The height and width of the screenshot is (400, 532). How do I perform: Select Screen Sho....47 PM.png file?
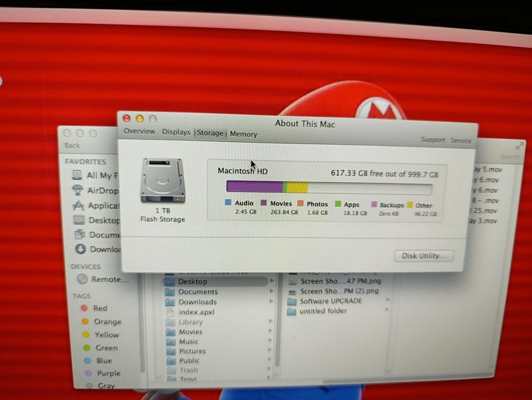click(x=334, y=281)
